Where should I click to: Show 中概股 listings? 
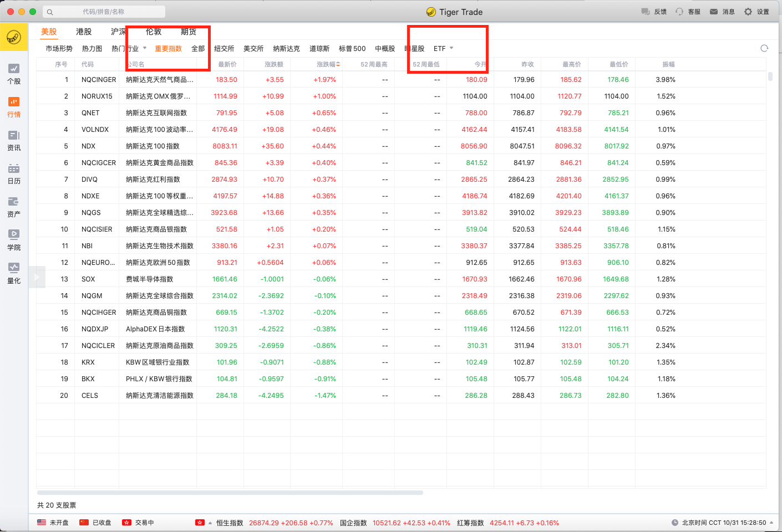[x=385, y=49]
